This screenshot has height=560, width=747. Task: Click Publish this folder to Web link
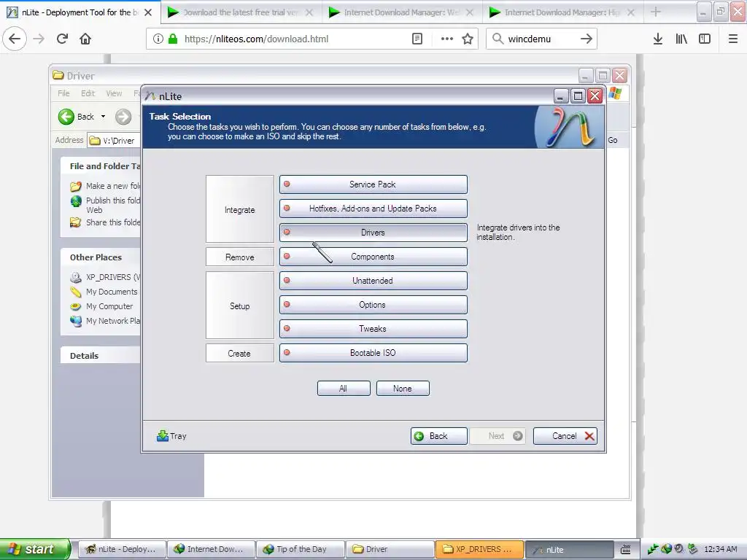pos(105,205)
